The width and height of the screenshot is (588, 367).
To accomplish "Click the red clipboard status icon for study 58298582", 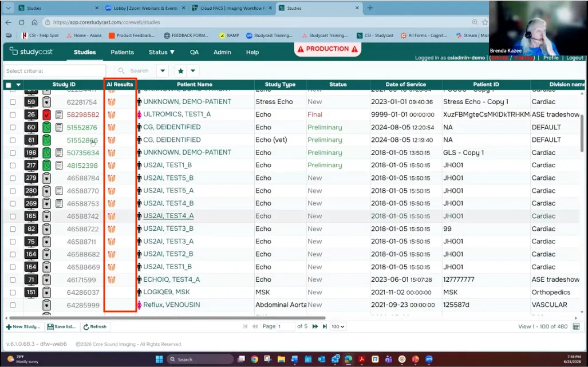I will tap(46, 115).
